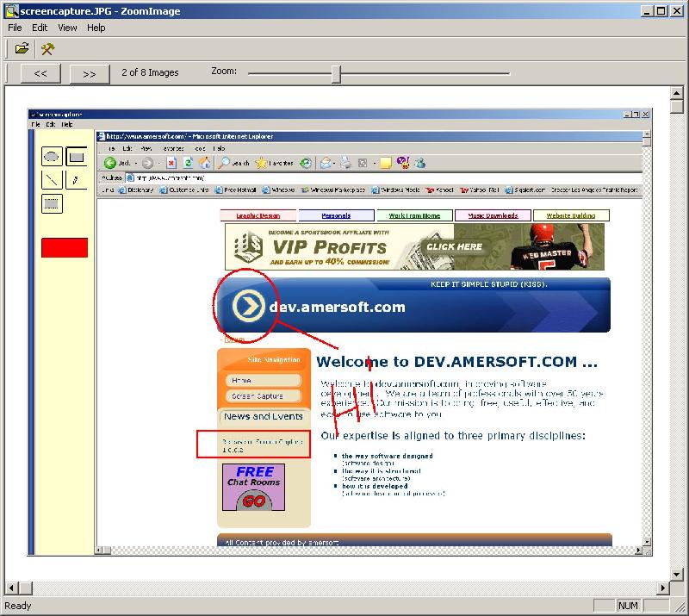Screen dimensions: 689x616
Task: Maximize the ZoomImage window
Action: [661, 11]
